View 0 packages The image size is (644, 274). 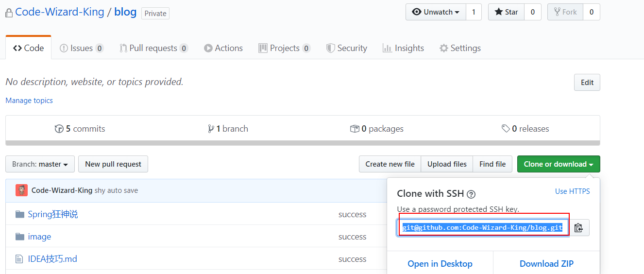377,129
